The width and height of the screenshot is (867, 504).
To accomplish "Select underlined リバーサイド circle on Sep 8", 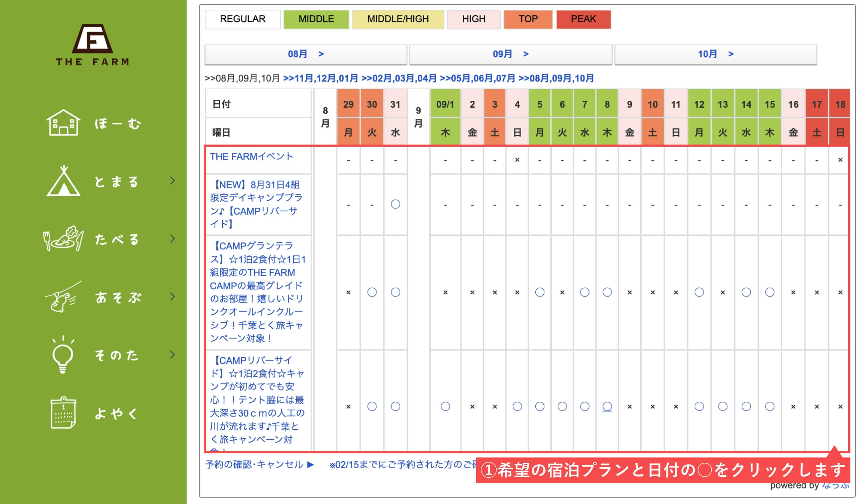I will tap(607, 406).
